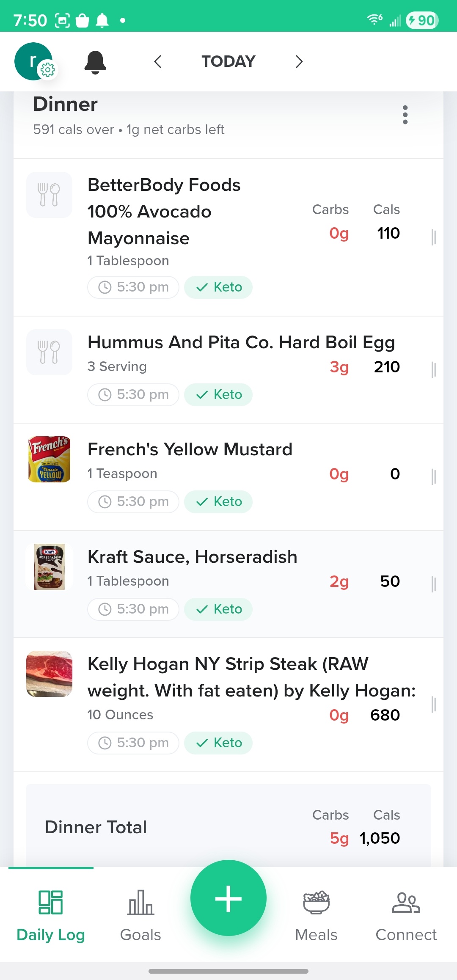Open the Meals bowl tab
The height and width of the screenshot is (980, 457).
316,915
